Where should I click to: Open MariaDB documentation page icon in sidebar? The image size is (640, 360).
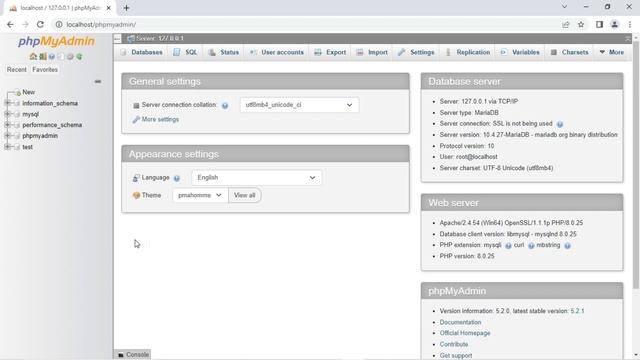click(61, 57)
